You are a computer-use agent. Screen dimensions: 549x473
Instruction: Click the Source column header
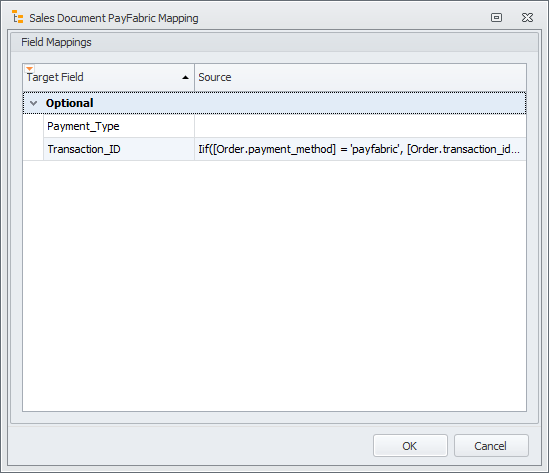pyautogui.click(x=360, y=77)
